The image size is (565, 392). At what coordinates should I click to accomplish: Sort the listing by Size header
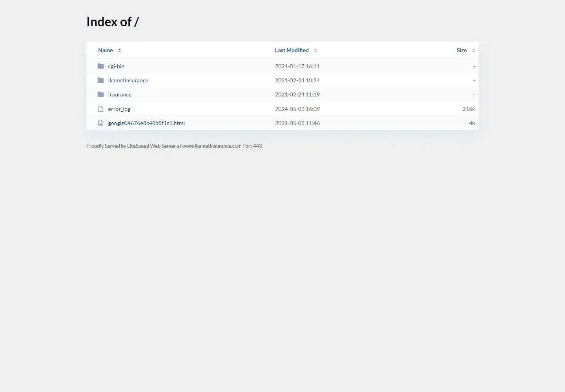[462, 50]
